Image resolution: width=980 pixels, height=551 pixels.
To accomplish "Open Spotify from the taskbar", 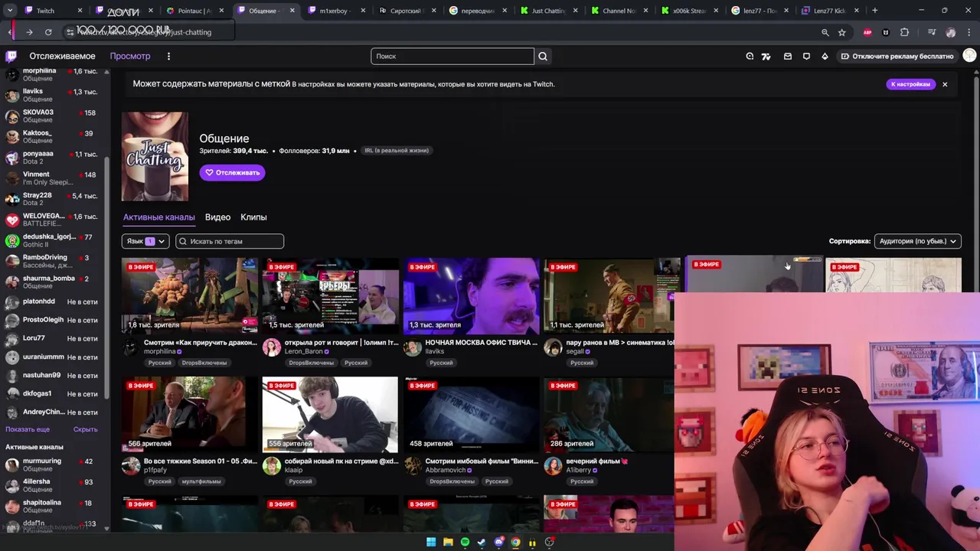I will 465,542.
